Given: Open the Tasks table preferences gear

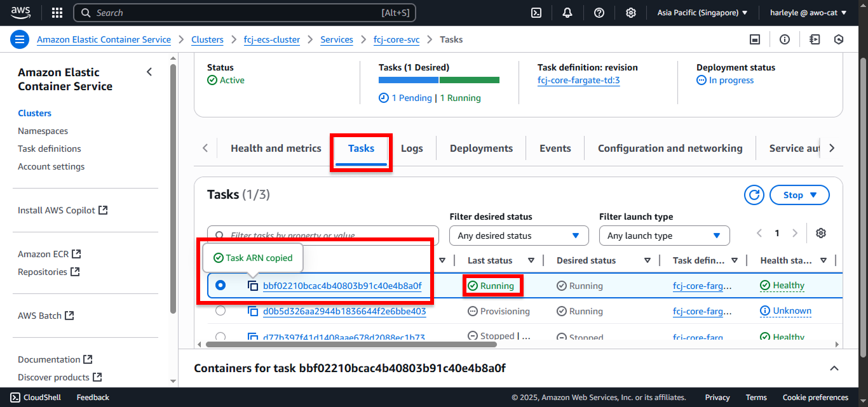Looking at the screenshot, I should pyautogui.click(x=821, y=233).
